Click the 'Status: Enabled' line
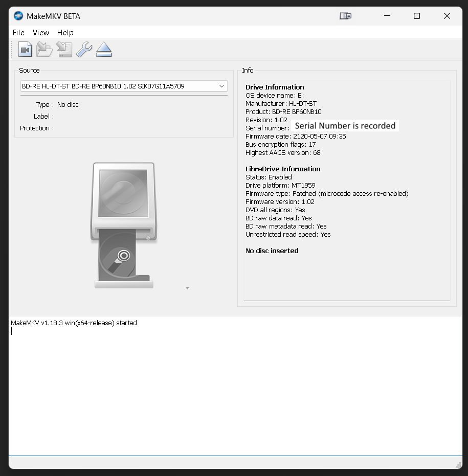Screen dimensions: 468x476 click(269, 177)
